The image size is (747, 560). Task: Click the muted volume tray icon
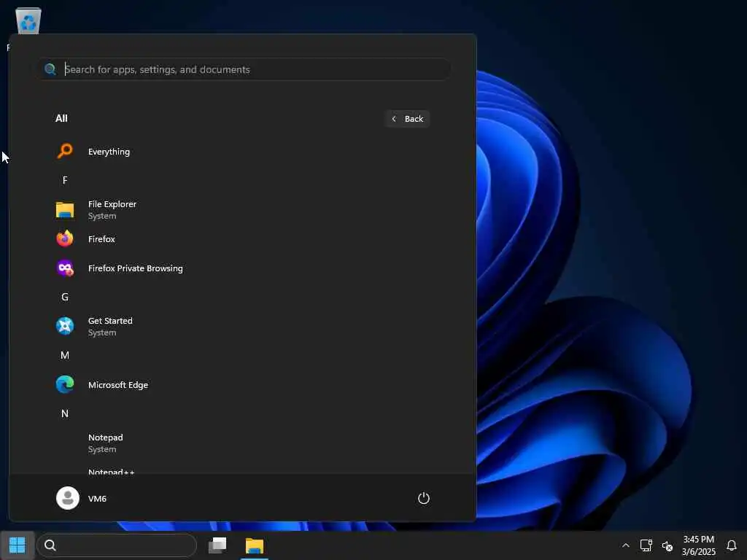coord(667,545)
